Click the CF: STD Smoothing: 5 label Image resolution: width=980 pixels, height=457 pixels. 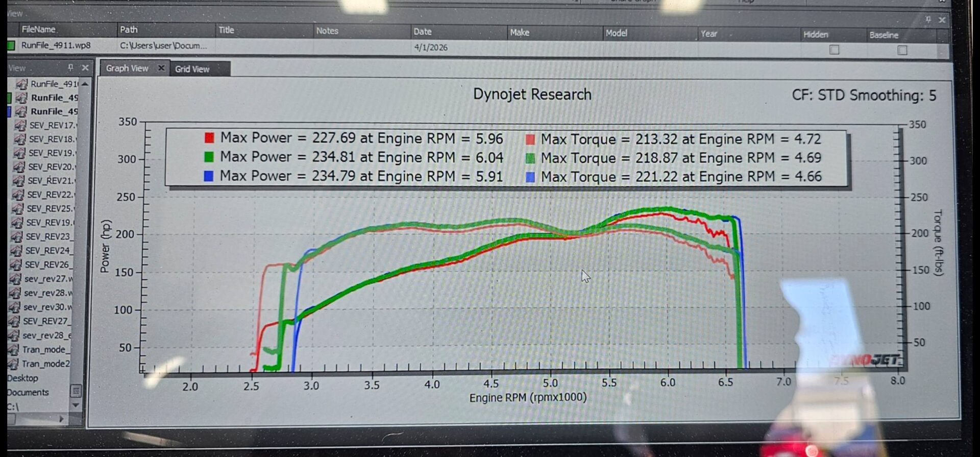click(x=864, y=95)
